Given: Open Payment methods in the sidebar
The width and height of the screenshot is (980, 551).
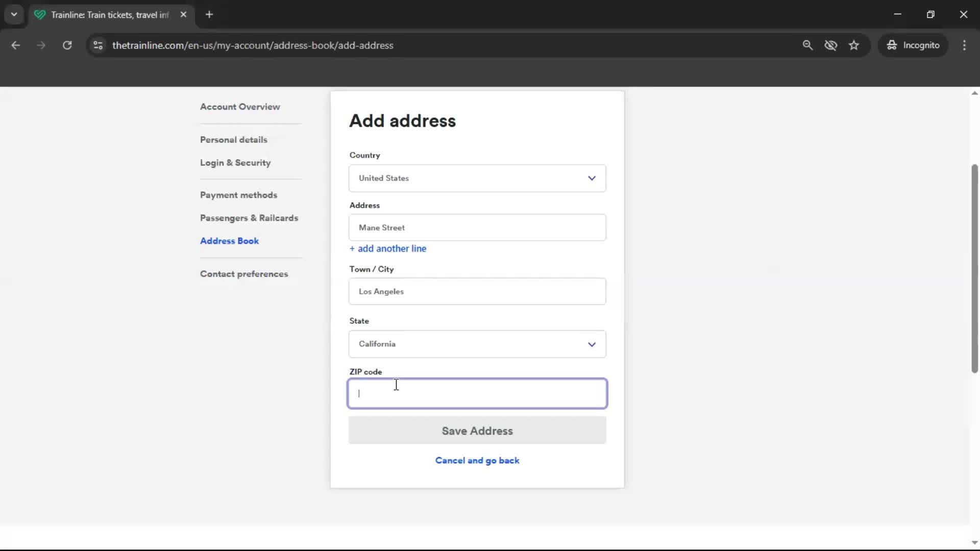Looking at the screenshot, I should click(238, 195).
